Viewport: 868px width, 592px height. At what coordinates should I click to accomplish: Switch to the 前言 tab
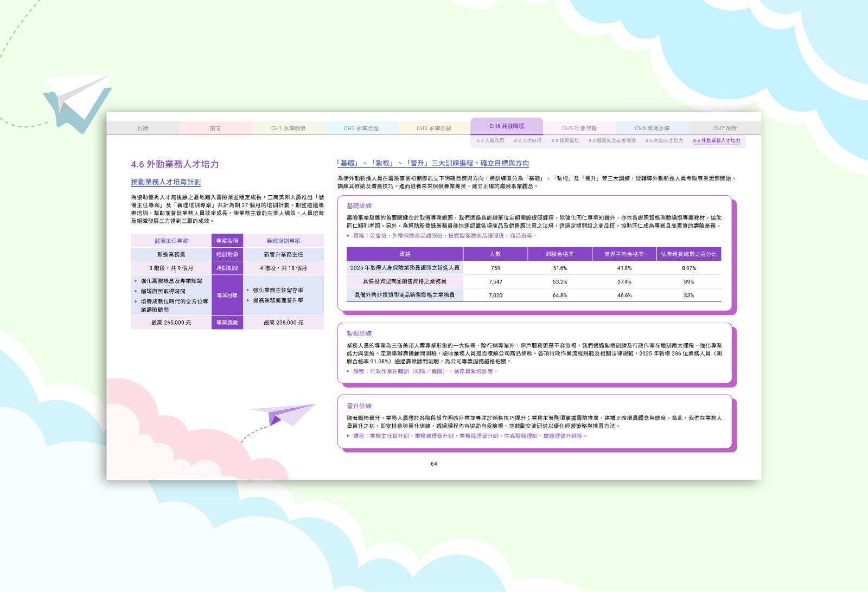pyautogui.click(x=215, y=128)
